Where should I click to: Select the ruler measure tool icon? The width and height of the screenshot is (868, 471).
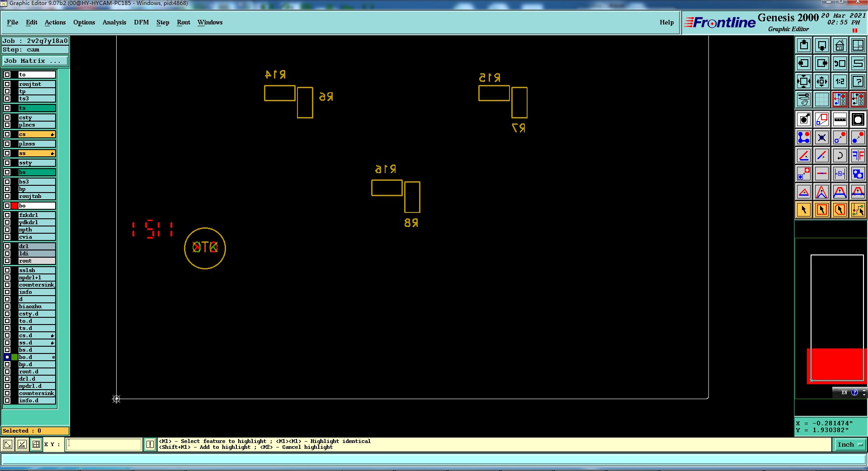(840, 120)
